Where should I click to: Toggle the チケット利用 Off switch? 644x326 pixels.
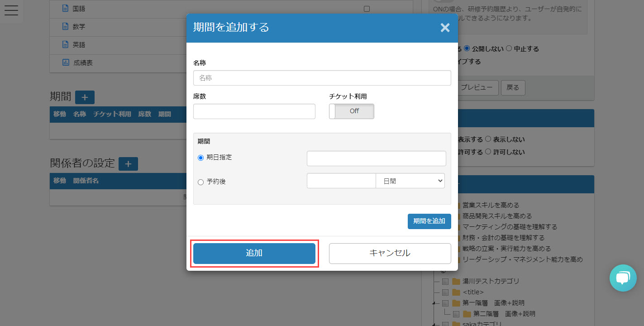[x=351, y=111]
